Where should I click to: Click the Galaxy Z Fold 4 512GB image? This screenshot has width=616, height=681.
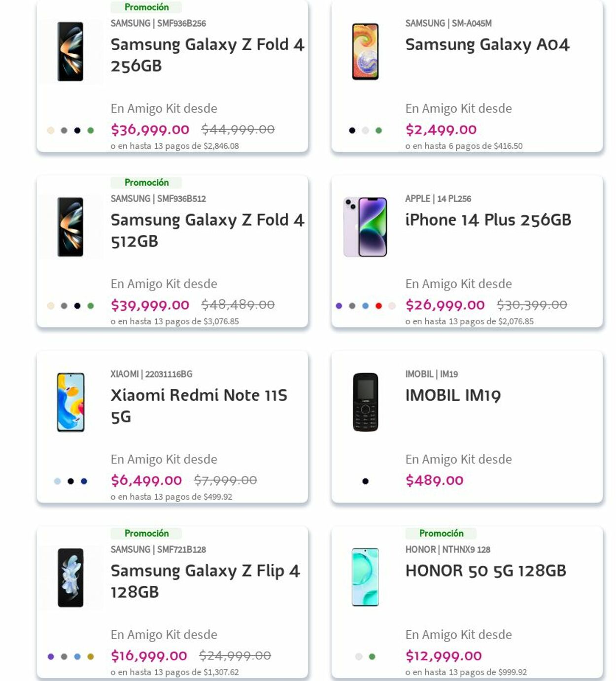click(70, 227)
